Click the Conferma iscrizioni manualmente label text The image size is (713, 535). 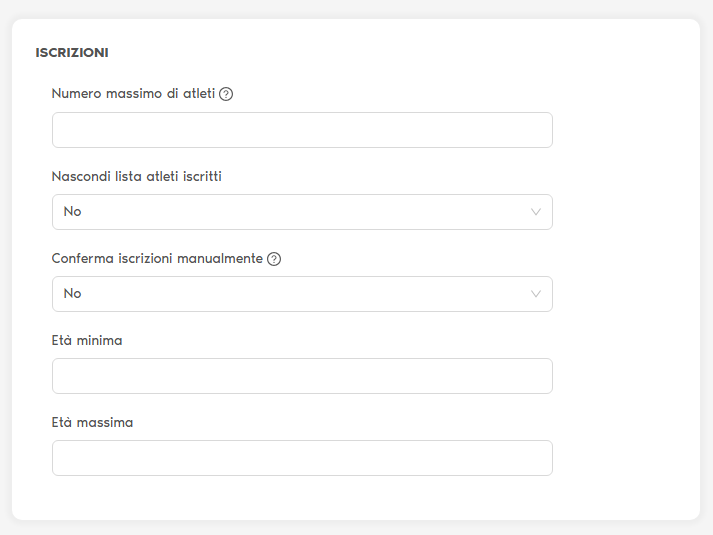(157, 258)
